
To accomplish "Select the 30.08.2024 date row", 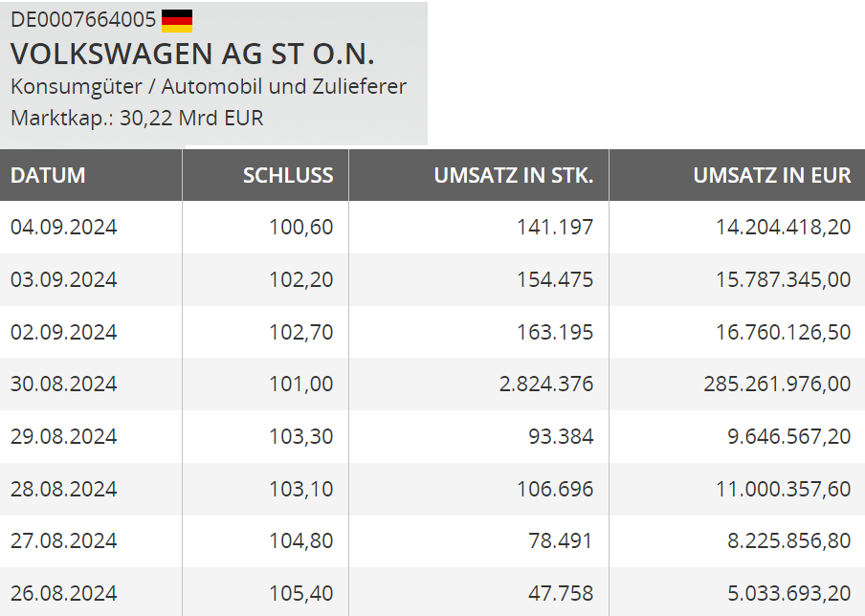I will (x=64, y=384).
